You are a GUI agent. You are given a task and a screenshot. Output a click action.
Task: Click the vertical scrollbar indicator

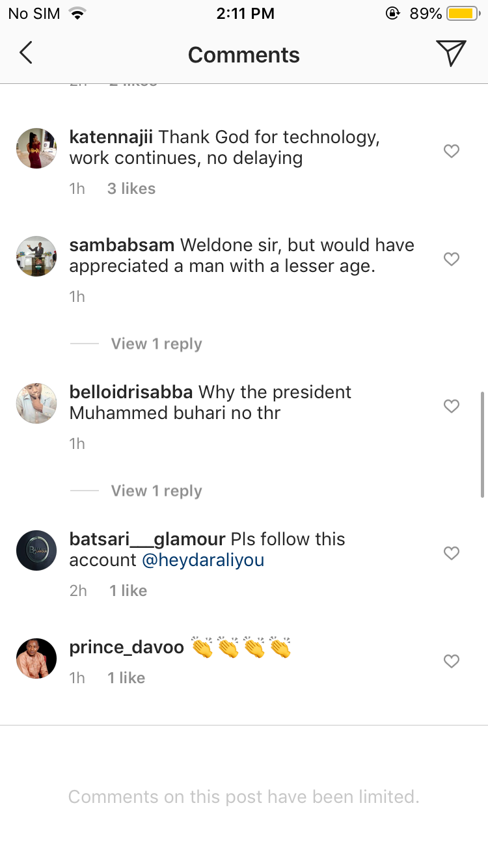[482, 444]
